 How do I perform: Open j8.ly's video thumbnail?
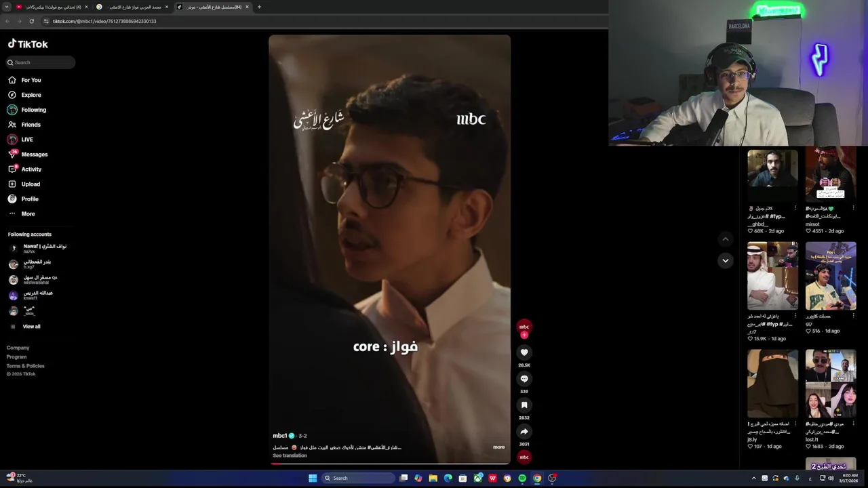pos(772,384)
